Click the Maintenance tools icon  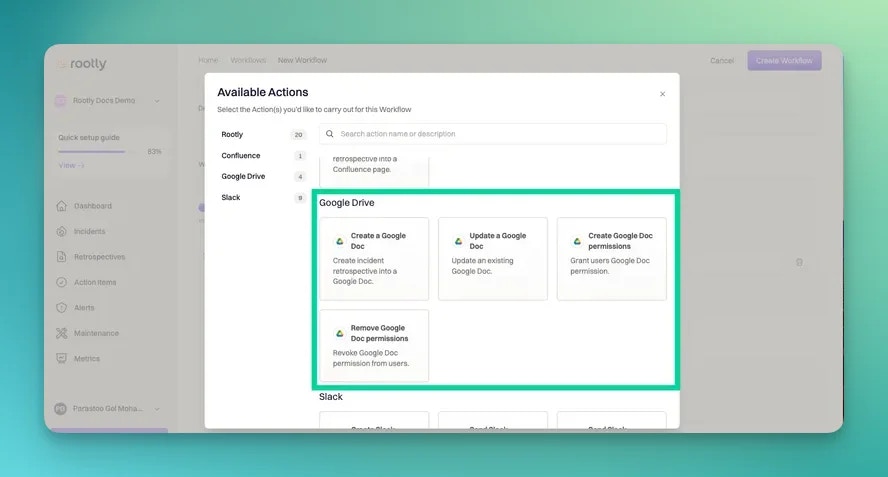point(61,333)
